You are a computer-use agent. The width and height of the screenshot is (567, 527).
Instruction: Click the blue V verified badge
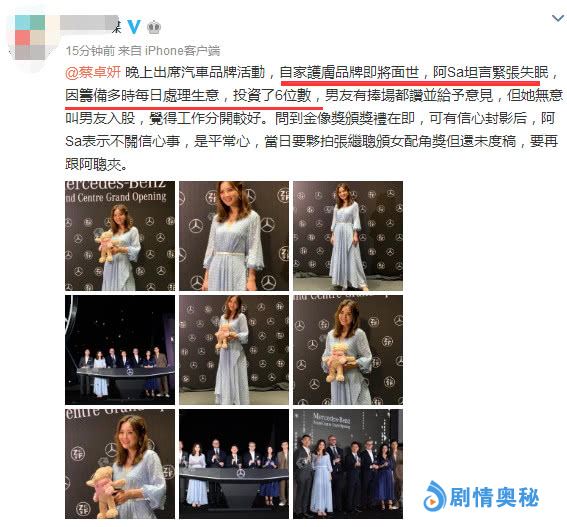134,27
